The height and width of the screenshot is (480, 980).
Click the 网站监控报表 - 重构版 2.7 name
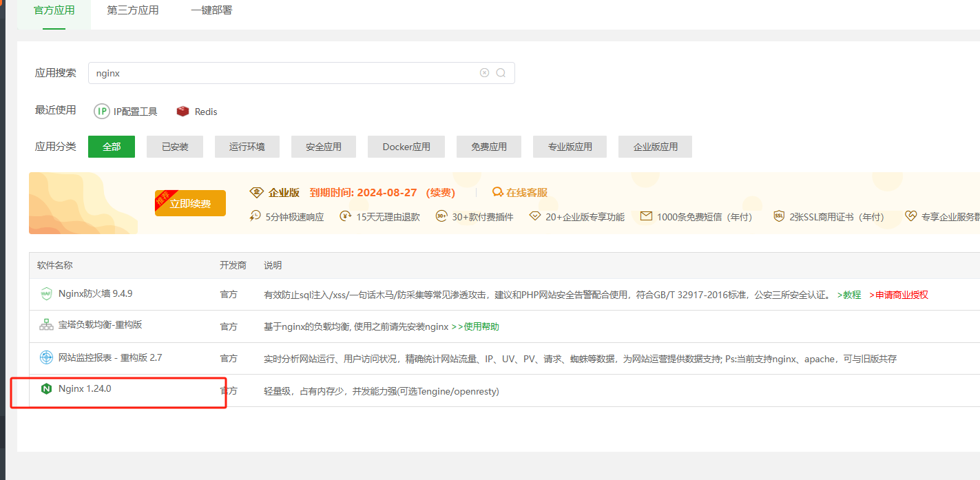click(x=110, y=357)
